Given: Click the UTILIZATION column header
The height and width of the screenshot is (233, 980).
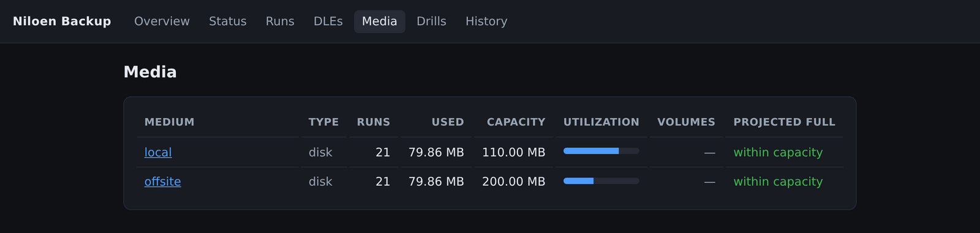Looking at the screenshot, I should (601, 122).
